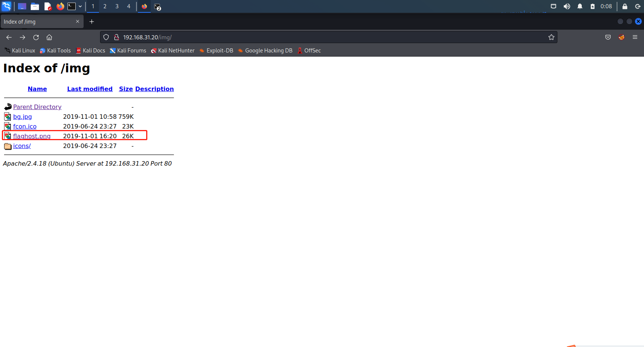Select the Firefox window in the taskbar

(x=144, y=6)
